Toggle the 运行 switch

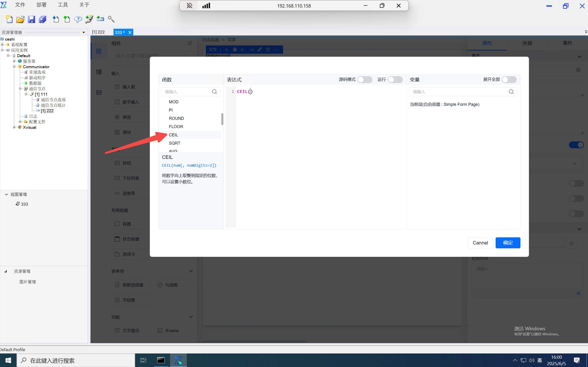click(x=395, y=80)
